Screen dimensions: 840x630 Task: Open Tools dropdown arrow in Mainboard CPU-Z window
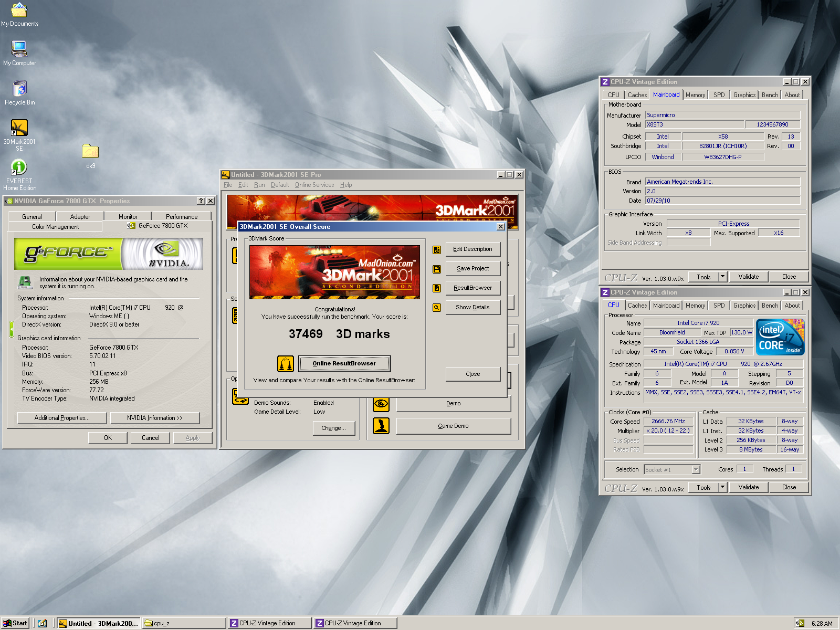click(x=722, y=277)
